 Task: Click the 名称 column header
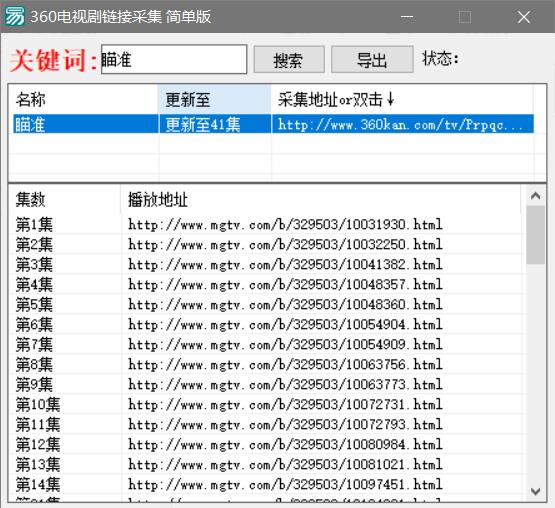(84, 99)
